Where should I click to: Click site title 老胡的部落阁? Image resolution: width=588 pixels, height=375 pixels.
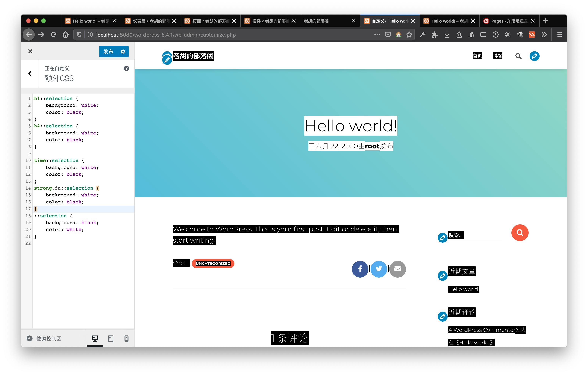(193, 56)
